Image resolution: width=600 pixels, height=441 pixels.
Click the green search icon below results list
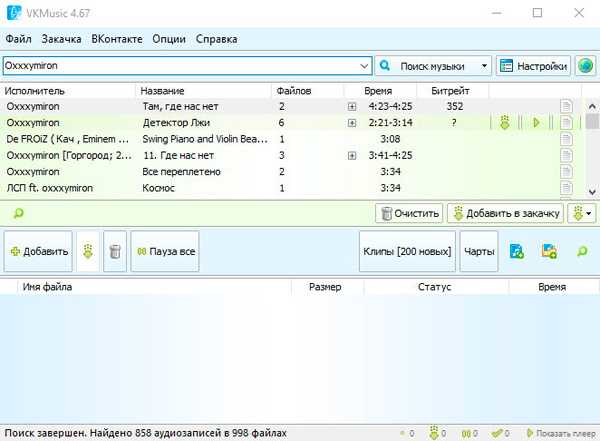tap(18, 213)
